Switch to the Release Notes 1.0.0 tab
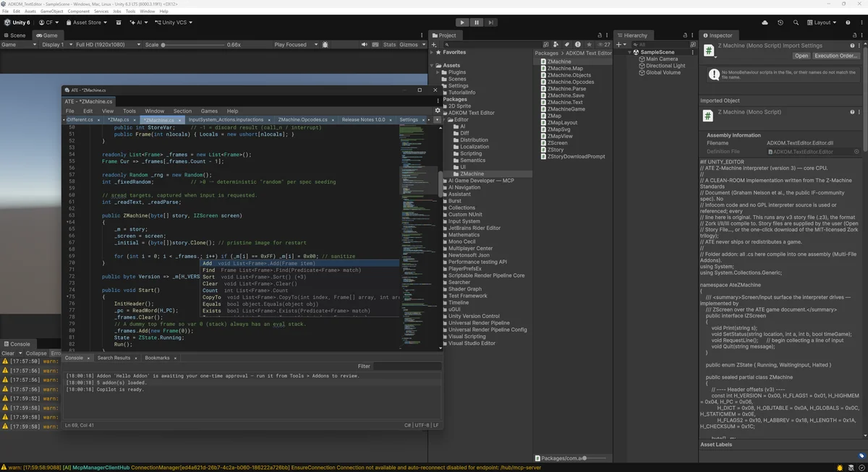Screen dimensions: 868x472 coord(364,120)
